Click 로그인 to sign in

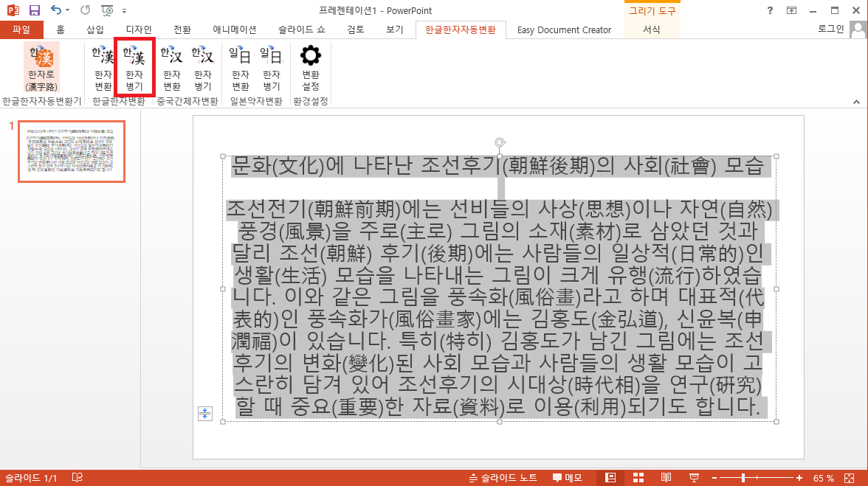click(831, 29)
